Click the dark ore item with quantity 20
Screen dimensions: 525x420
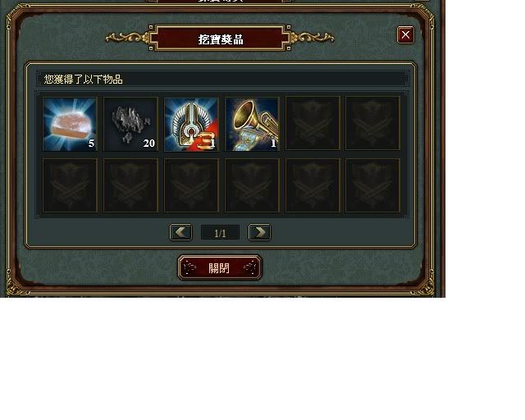pos(130,124)
